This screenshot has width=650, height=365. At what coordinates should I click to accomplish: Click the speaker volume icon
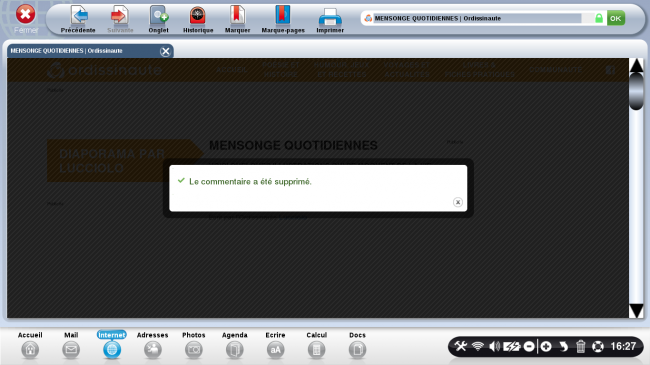pos(494,346)
